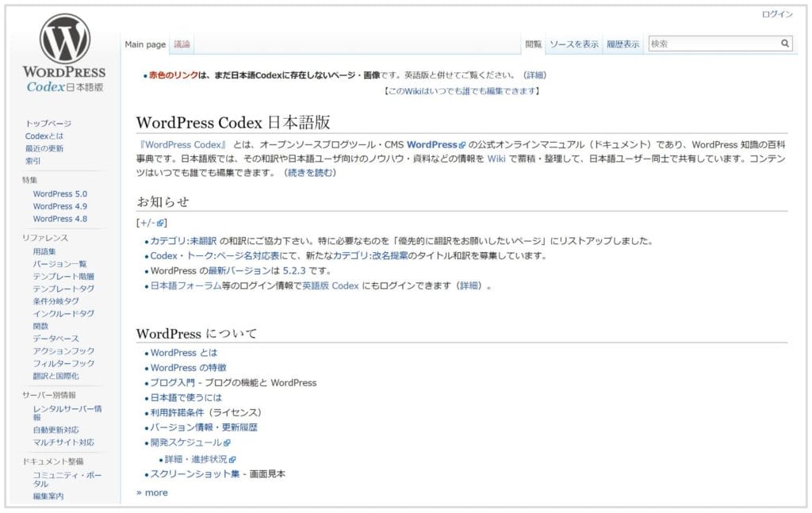Screen dimensions: 812x513
Task: Open the WordPress の特徴 link
Action: coord(189,368)
